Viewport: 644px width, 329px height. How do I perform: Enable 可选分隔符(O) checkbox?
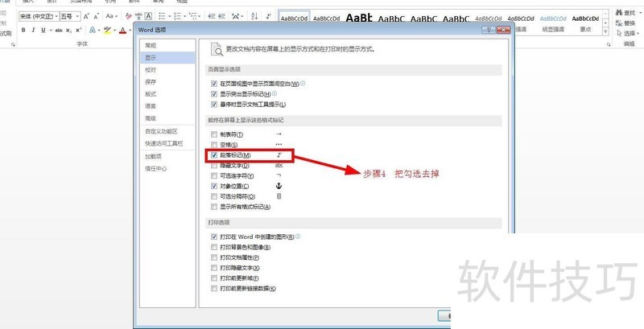(x=213, y=196)
